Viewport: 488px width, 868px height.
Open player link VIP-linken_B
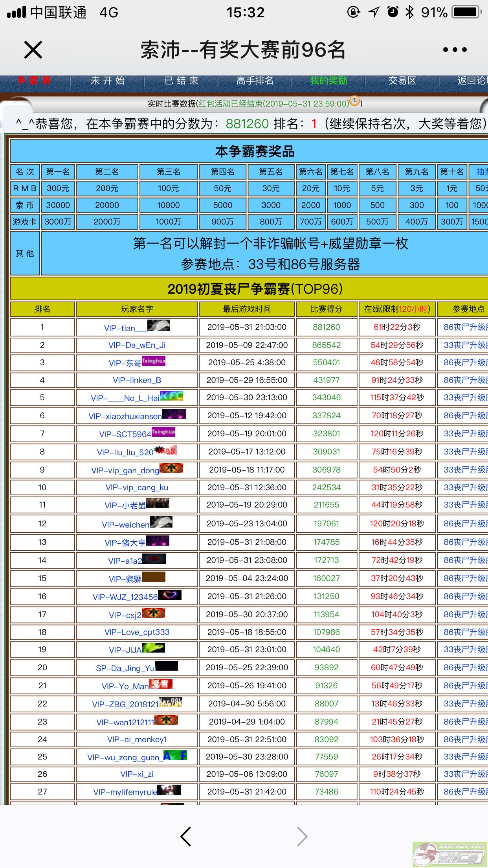[x=137, y=380]
